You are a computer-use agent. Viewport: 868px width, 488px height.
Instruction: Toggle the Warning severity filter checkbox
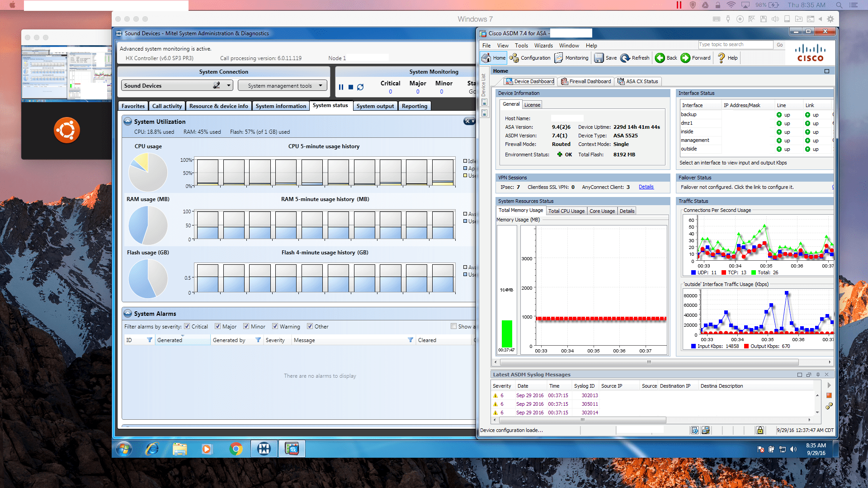275,326
